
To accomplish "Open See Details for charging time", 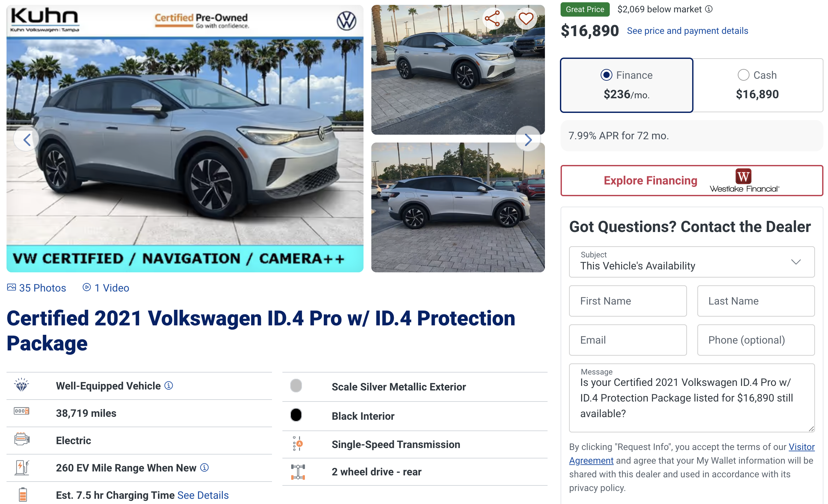I will click(203, 495).
